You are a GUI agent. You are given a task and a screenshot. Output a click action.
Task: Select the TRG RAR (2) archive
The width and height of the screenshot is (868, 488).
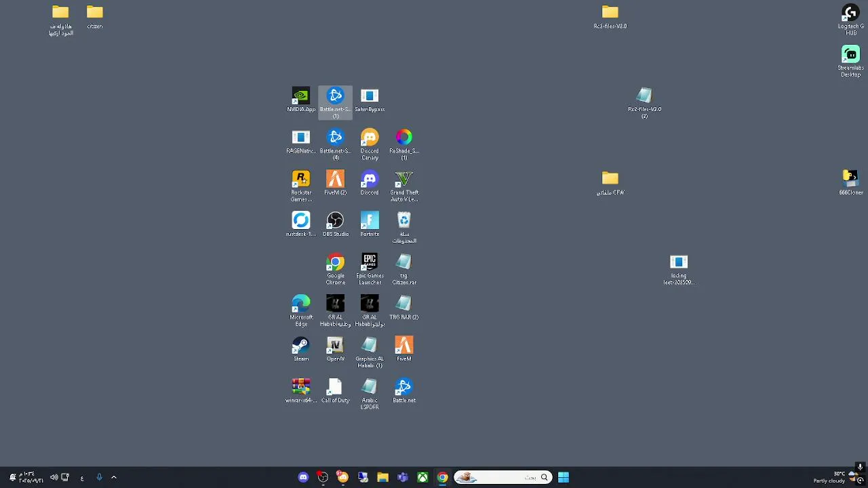coord(404,307)
